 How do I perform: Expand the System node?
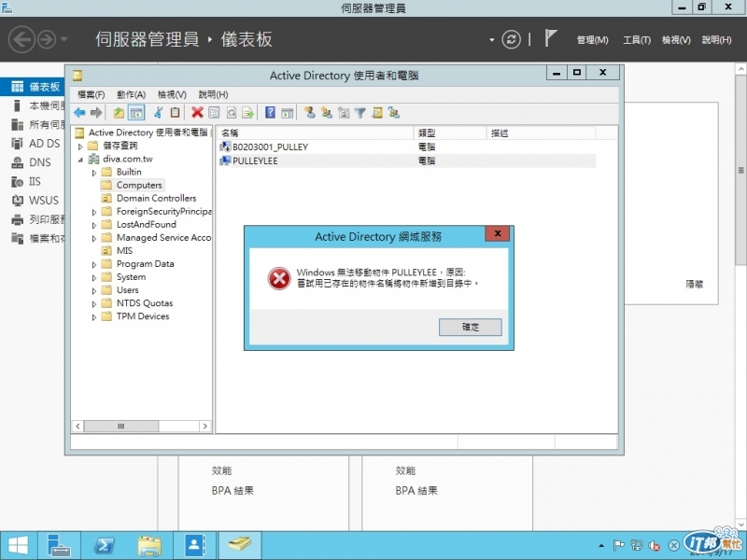click(x=94, y=277)
